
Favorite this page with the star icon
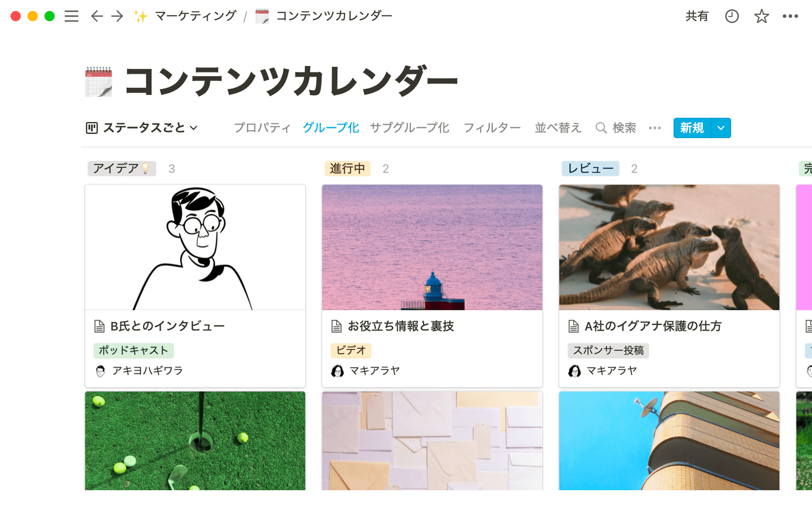click(x=761, y=16)
